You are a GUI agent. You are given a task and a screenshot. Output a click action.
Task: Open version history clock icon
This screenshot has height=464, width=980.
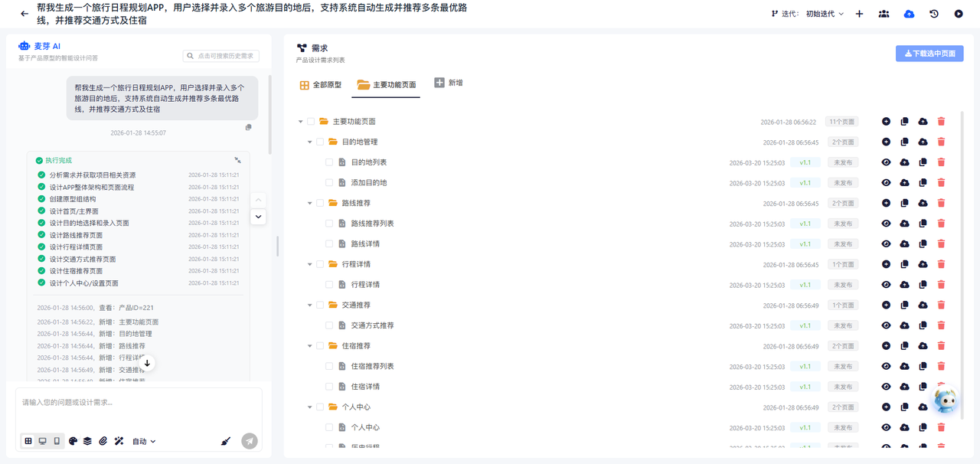point(934,14)
